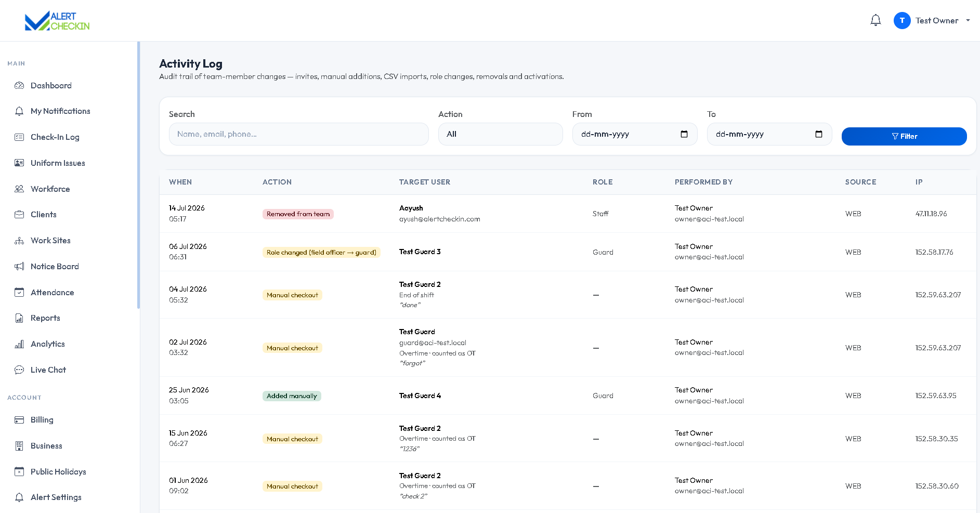Click the Notice Board megaphone icon
This screenshot has width=980, height=513.
(19, 266)
